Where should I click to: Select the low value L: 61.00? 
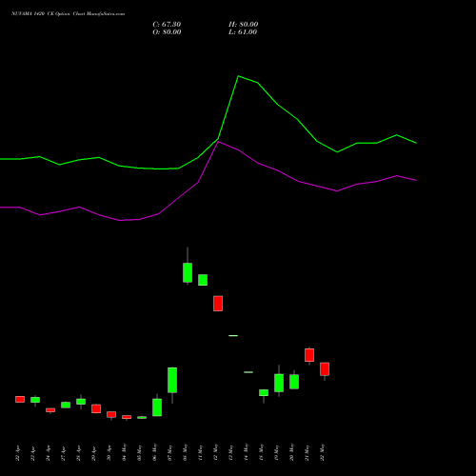point(243,32)
